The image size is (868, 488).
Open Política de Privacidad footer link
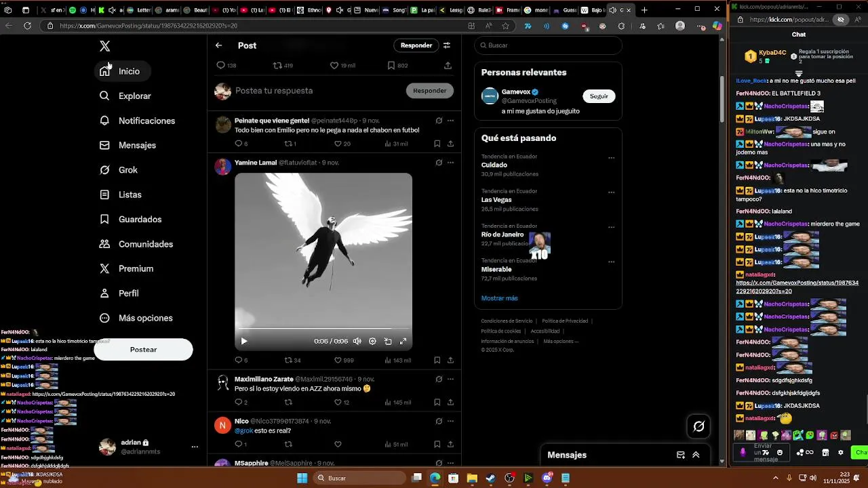565,321
